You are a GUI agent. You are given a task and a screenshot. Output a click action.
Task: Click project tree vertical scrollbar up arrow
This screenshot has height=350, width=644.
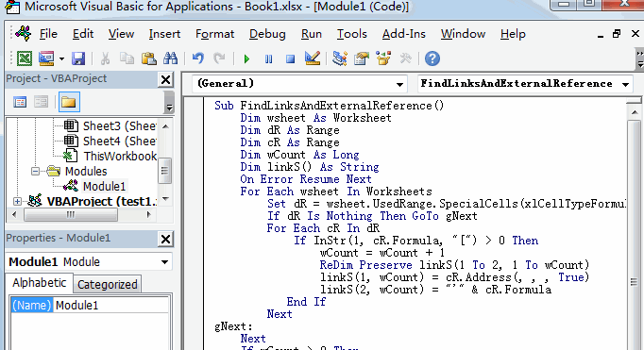click(x=165, y=126)
